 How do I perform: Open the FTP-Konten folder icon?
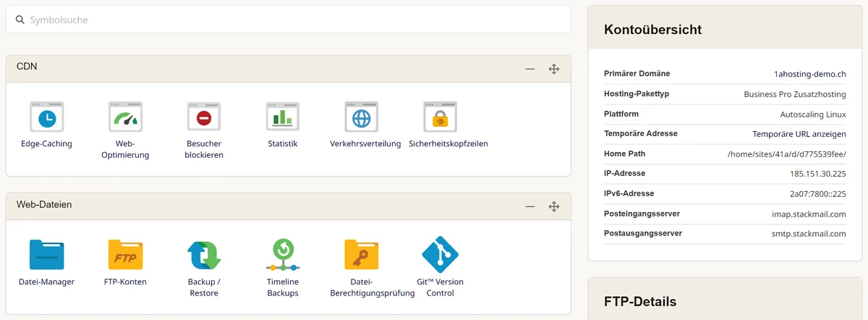(x=125, y=255)
